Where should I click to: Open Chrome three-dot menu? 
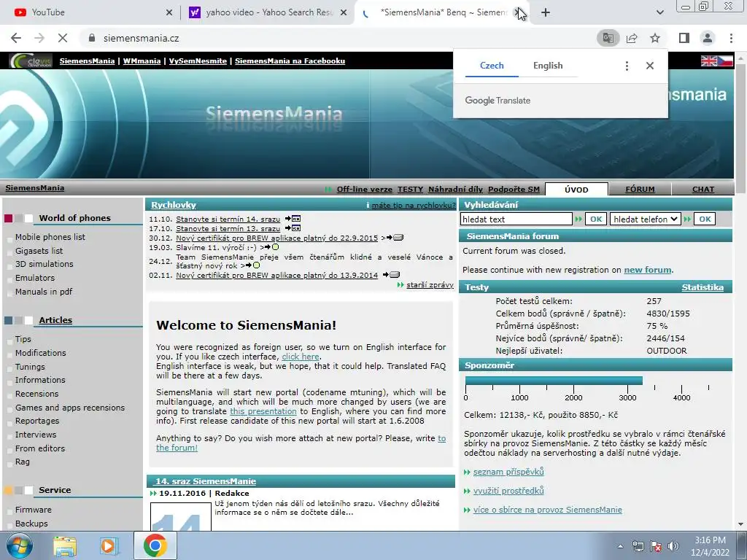[x=731, y=38]
